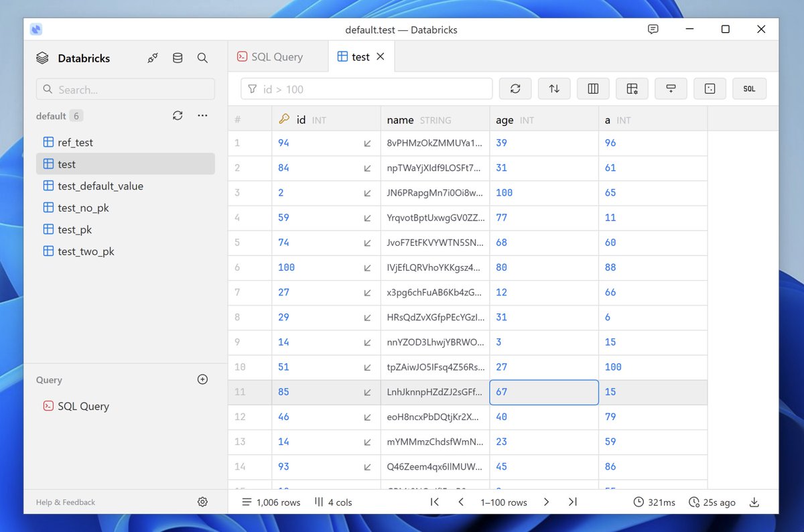
Task: Click the name column header
Action: click(x=435, y=120)
